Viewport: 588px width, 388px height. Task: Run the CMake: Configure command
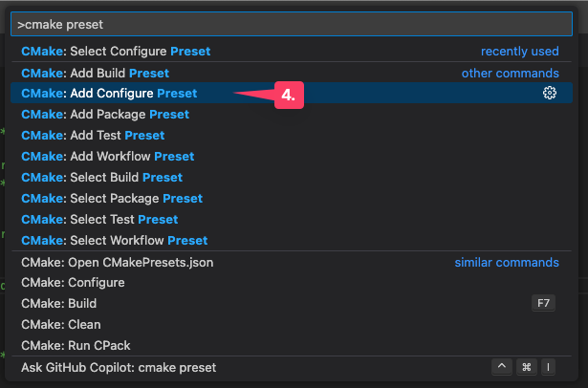coord(73,283)
